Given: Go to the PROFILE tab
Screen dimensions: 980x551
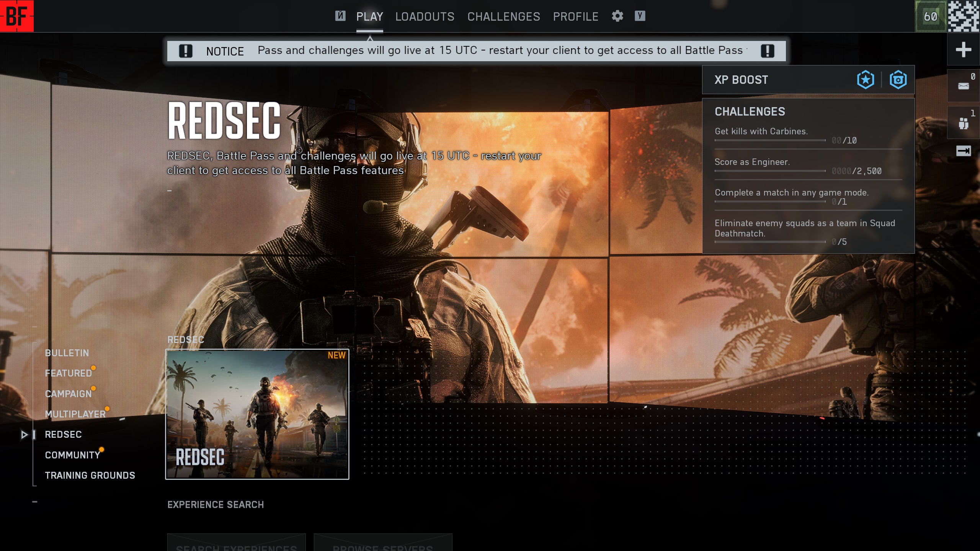Looking at the screenshot, I should tap(575, 16).
